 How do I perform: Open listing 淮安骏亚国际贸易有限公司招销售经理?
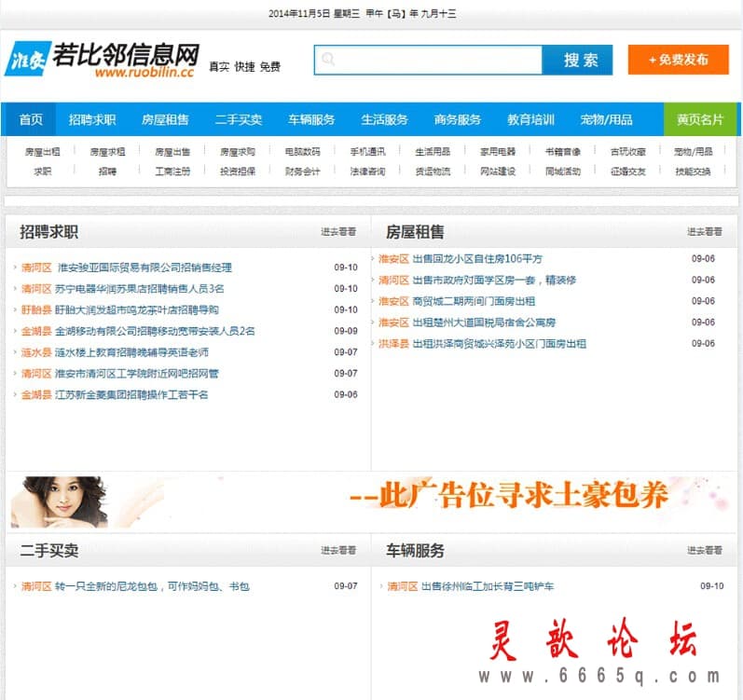pyautogui.click(x=144, y=268)
